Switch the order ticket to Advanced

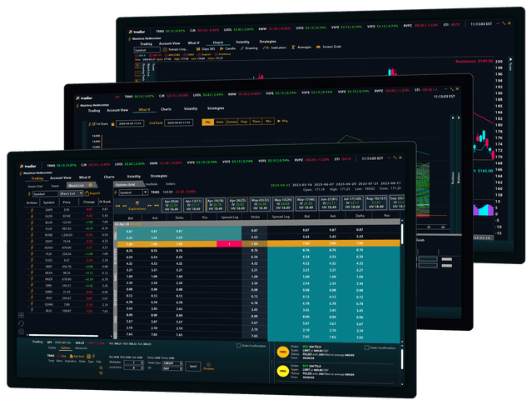tap(81, 348)
